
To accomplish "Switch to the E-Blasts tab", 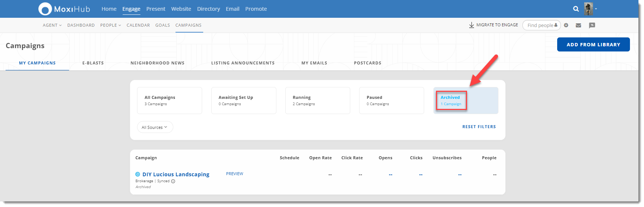I will [x=93, y=63].
